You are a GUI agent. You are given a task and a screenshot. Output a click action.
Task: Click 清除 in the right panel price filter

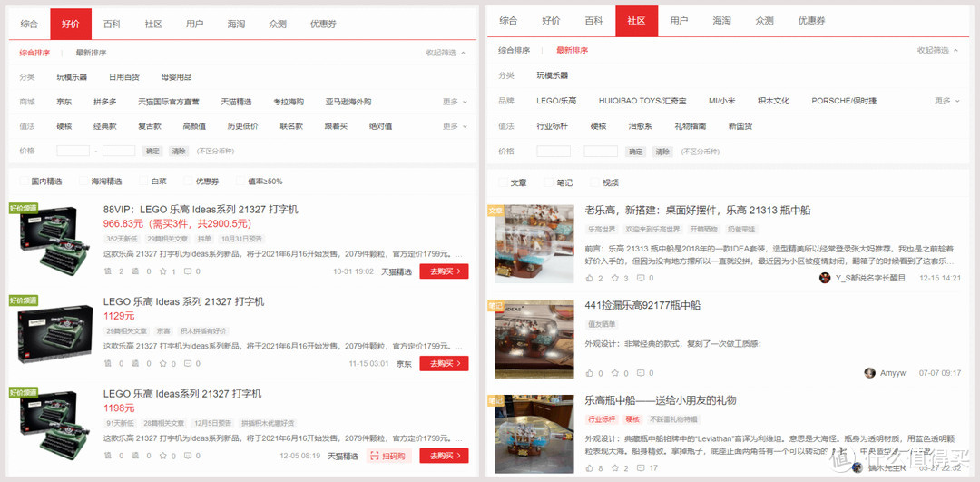point(661,152)
